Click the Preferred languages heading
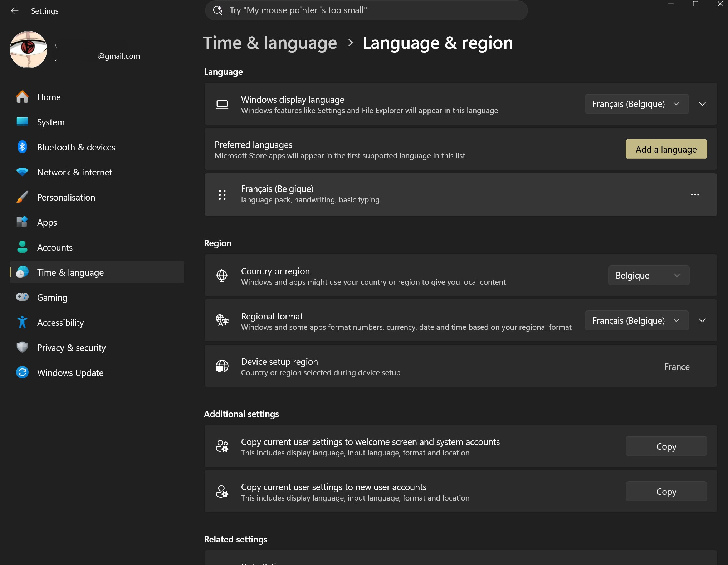728x565 pixels. pos(253,145)
